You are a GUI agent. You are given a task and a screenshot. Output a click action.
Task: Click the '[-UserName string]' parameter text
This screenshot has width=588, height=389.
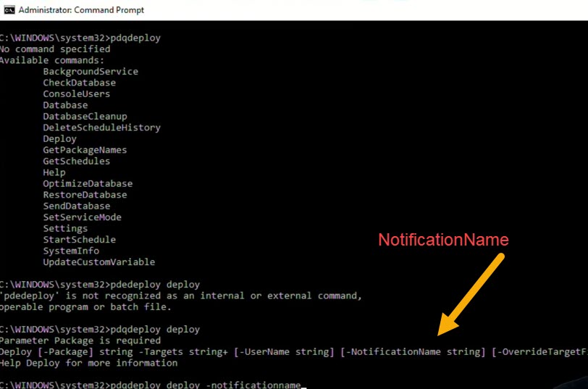[x=284, y=352]
